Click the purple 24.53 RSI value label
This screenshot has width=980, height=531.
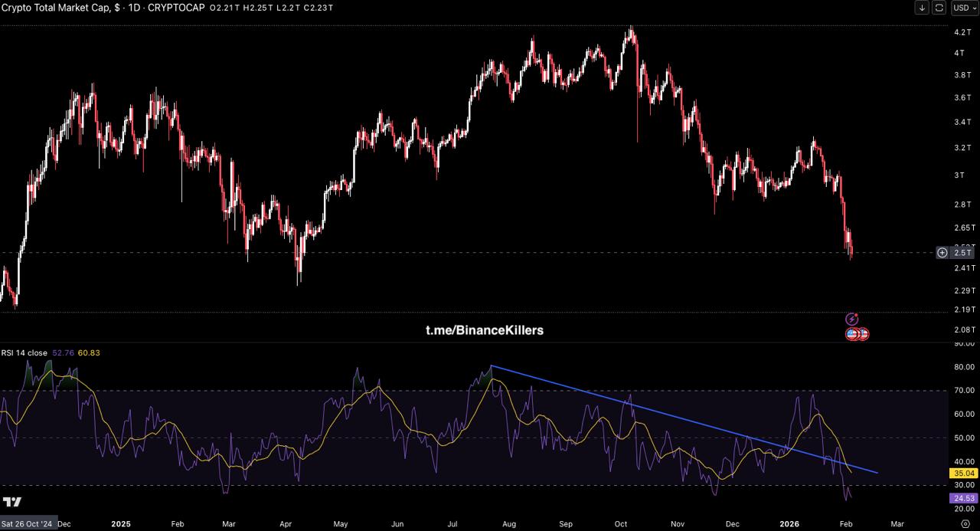[963, 498]
